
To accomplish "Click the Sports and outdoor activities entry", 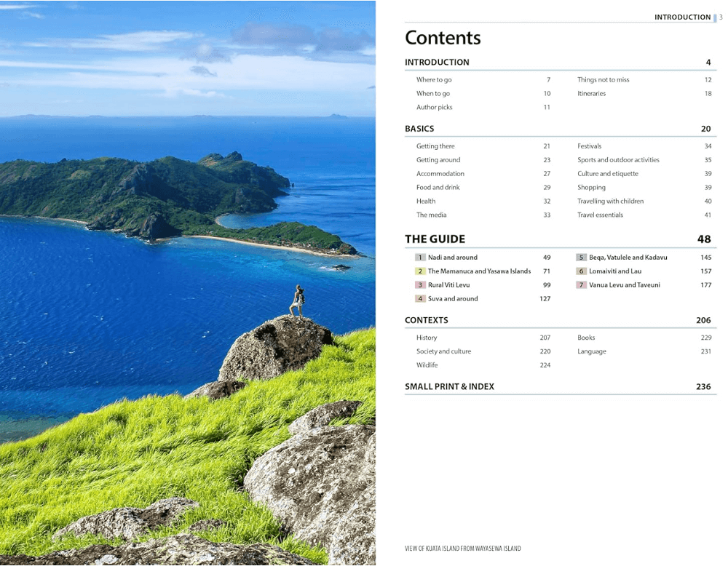I will pyautogui.click(x=618, y=160).
